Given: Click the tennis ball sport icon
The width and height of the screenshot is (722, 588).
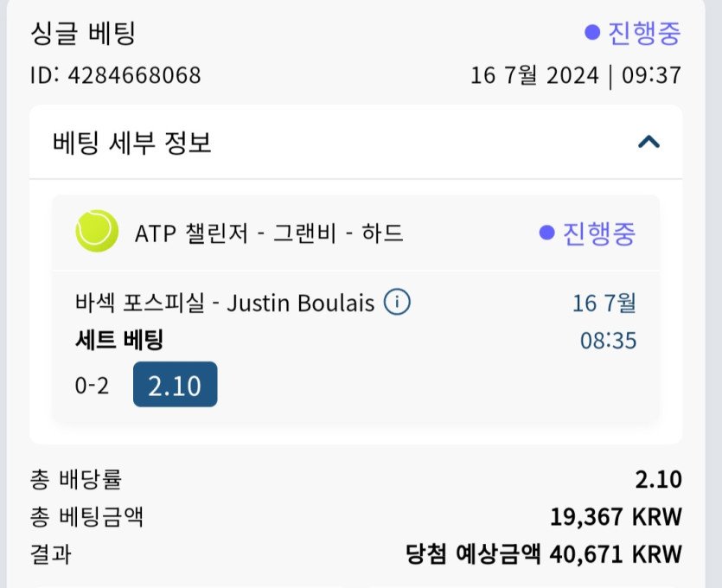Looking at the screenshot, I should [97, 232].
